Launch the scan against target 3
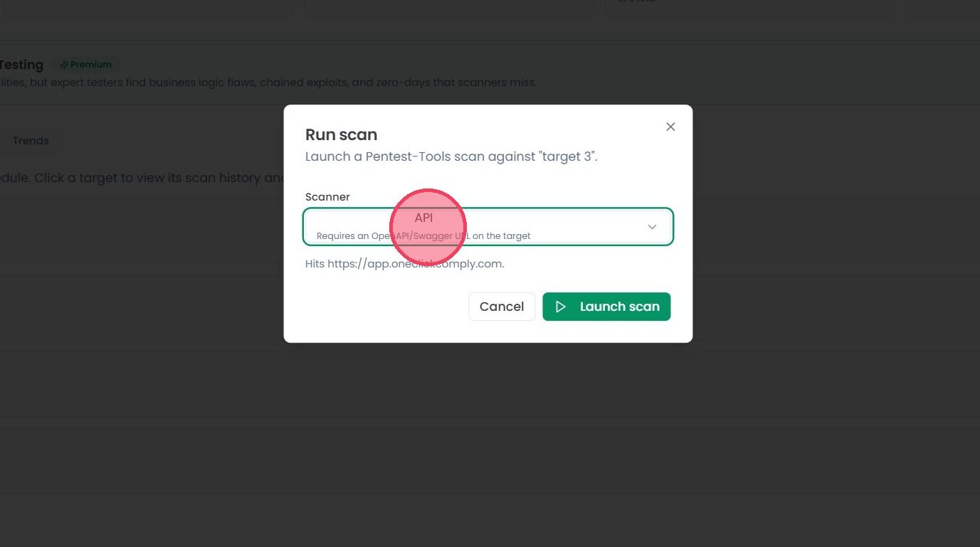Viewport: 980px width, 547px height. click(x=606, y=307)
